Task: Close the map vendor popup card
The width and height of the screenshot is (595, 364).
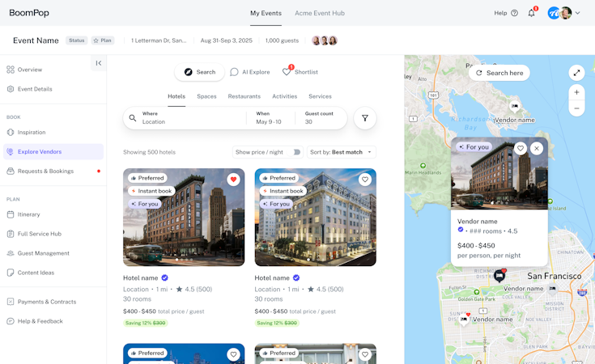Action: click(537, 148)
